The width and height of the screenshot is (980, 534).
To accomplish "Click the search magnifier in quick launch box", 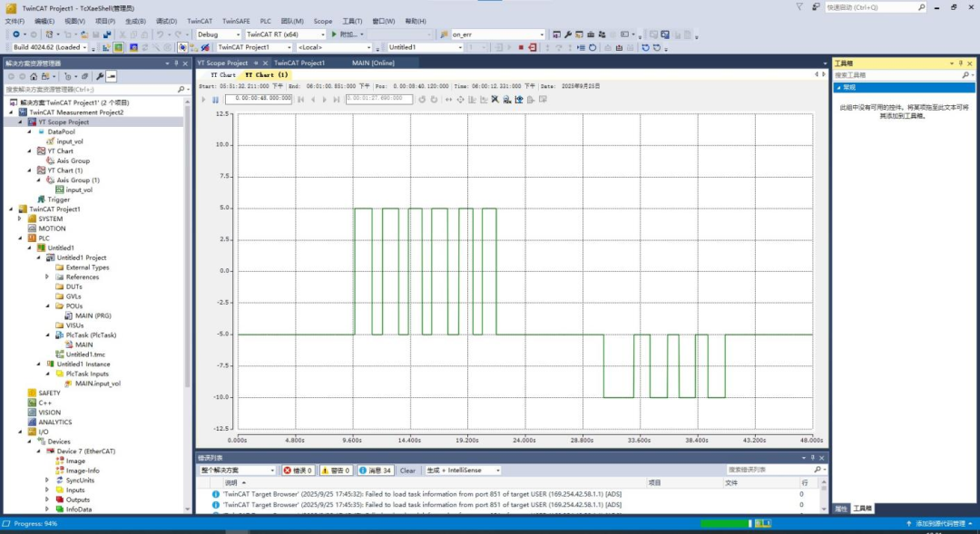I will [922, 7].
